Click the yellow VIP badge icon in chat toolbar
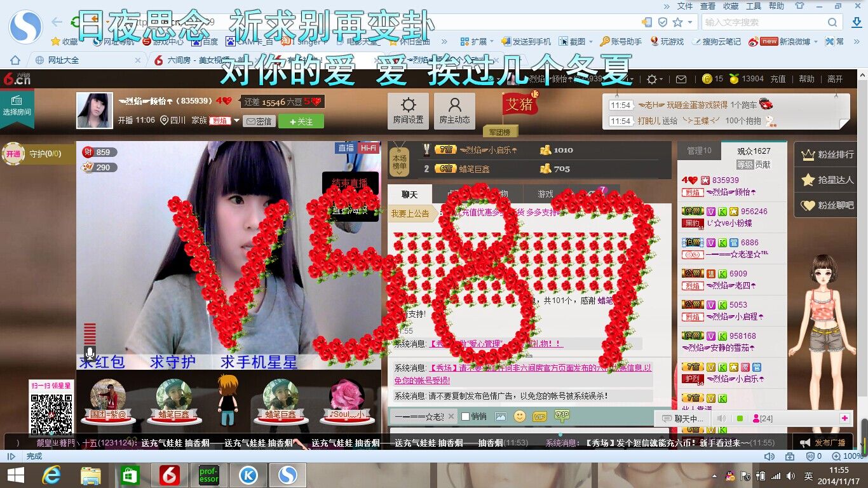Viewport: 868px width, 488px height. pos(539,417)
